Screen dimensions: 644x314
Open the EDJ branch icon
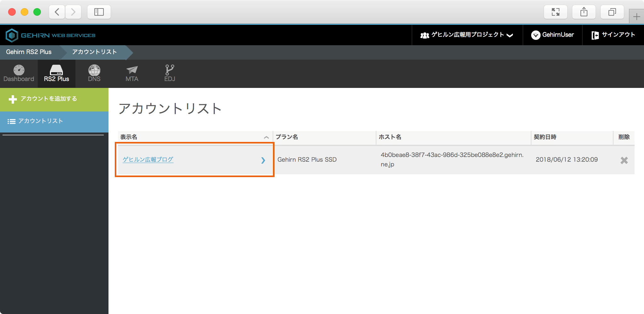click(x=169, y=70)
